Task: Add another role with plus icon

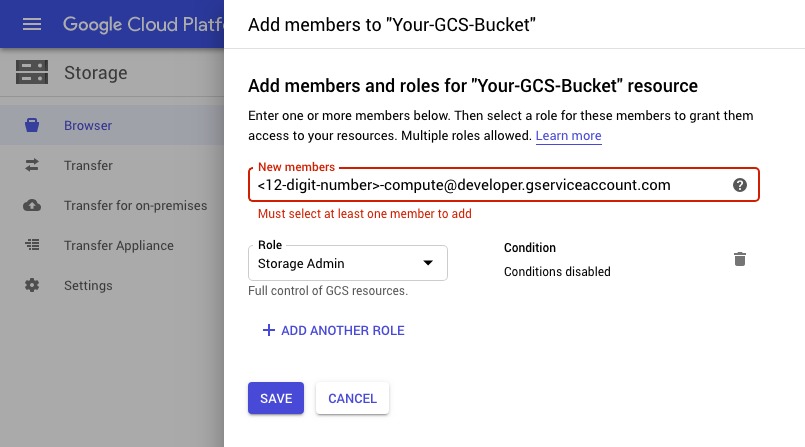Action: [268, 330]
